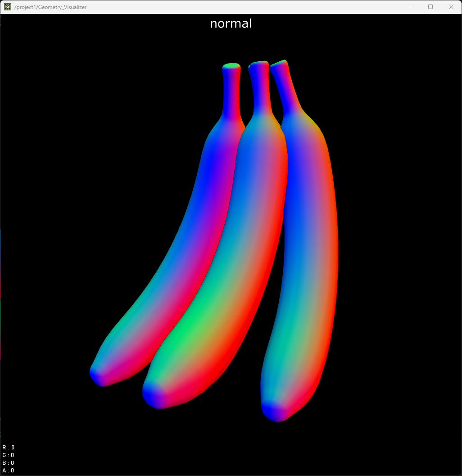The width and height of the screenshot is (462, 476).
Task: Minimize the Geometry Visualizer window
Action: (x=410, y=7)
